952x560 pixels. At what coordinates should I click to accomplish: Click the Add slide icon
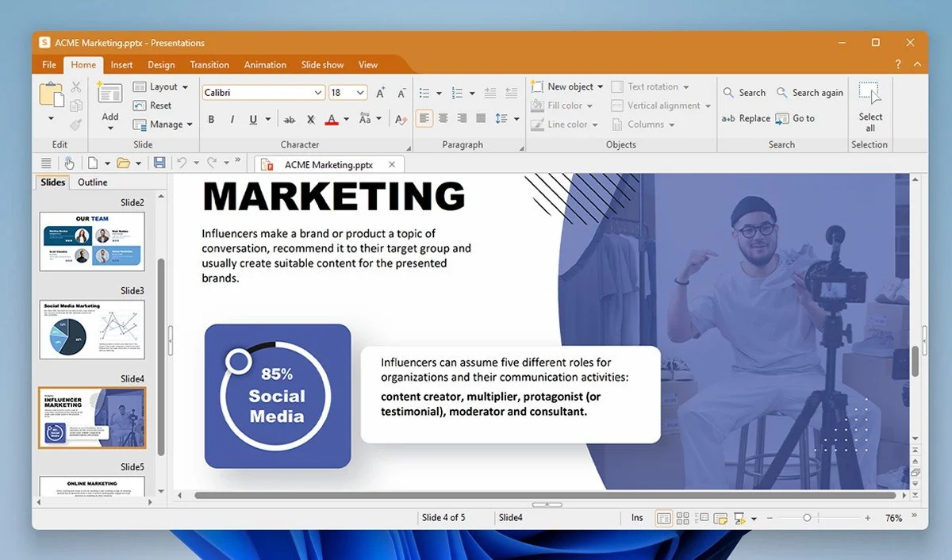[109, 93]
